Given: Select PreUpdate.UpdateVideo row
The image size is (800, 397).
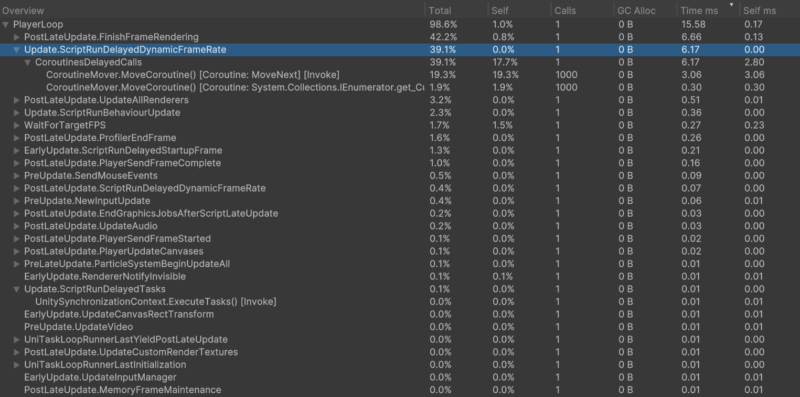Looking at the screenshot, I should tap(400, 327).
